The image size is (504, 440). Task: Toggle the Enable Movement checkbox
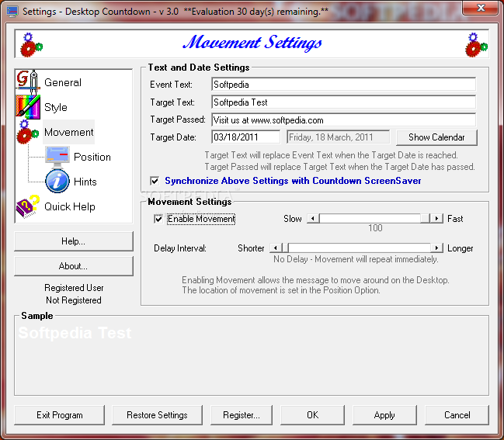point(158,219)
